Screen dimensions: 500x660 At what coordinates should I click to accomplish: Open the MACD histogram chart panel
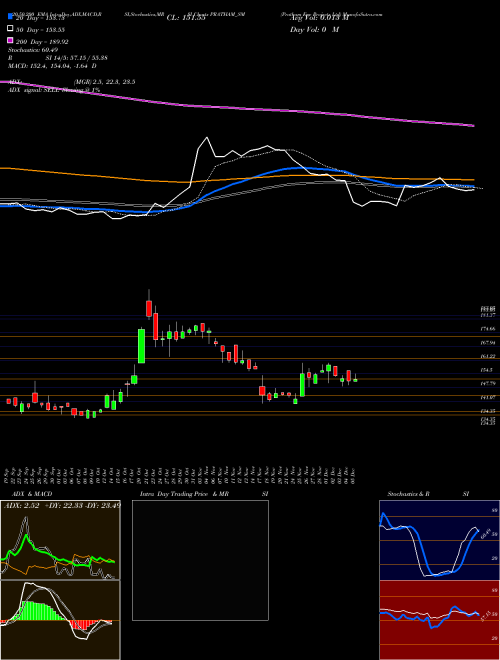point(60,620)
